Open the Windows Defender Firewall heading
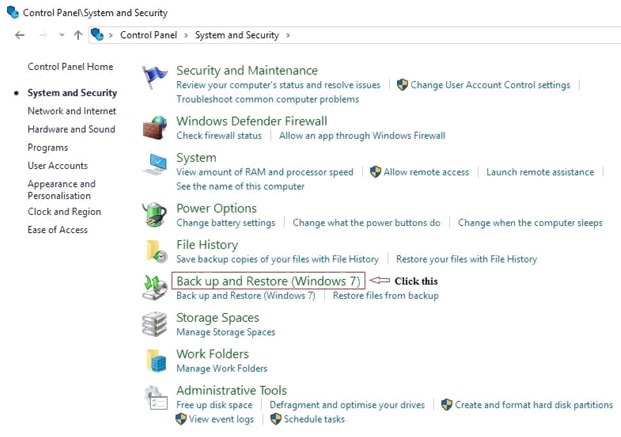Viewport: 621px width, 437px height. (252, 121)
